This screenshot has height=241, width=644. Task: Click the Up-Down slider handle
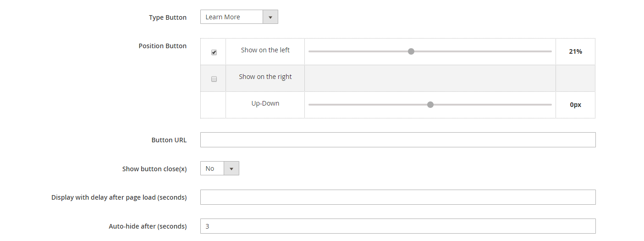coord(430,105)
